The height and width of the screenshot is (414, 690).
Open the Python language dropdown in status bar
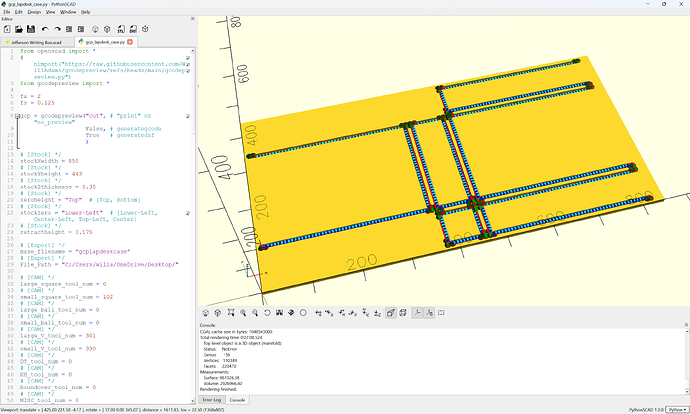point(677,410)
